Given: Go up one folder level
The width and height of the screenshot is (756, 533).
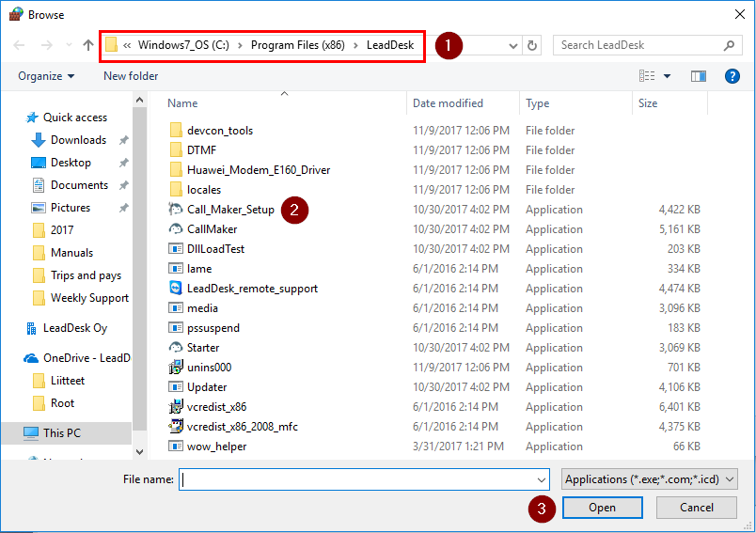Looking at the screenshot, I should tap(87, 45).
